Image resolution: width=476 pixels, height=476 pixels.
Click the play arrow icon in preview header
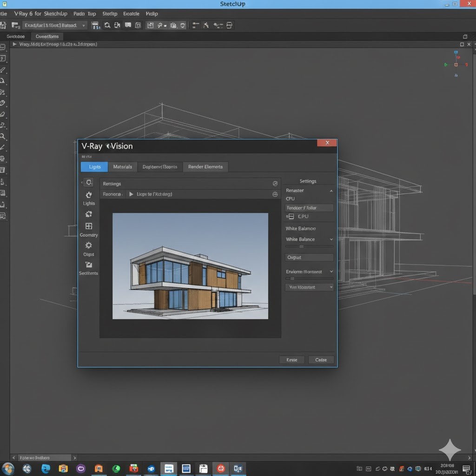click(131, 194)
